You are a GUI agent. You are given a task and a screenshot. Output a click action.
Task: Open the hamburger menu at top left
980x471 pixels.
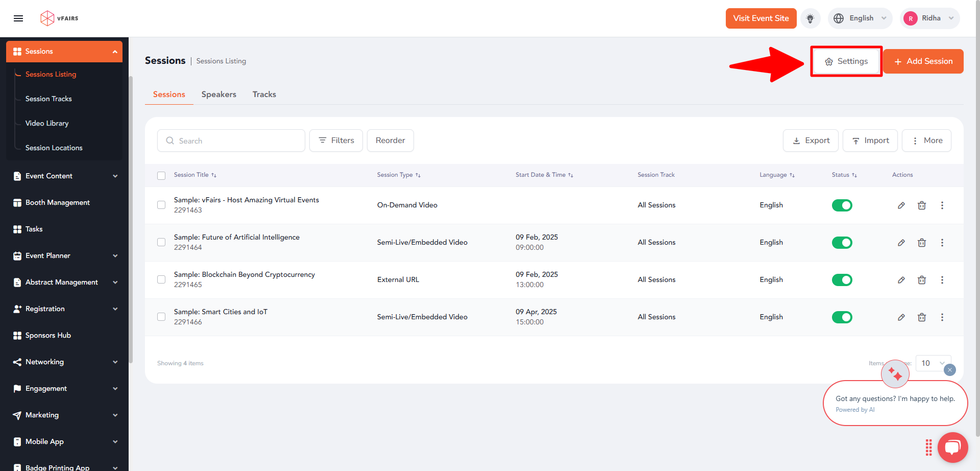(x=18, y=18)
